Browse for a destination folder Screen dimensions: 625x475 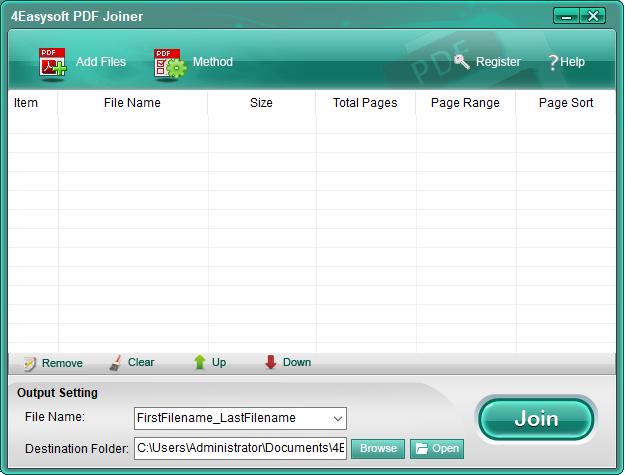pos(378,449)
